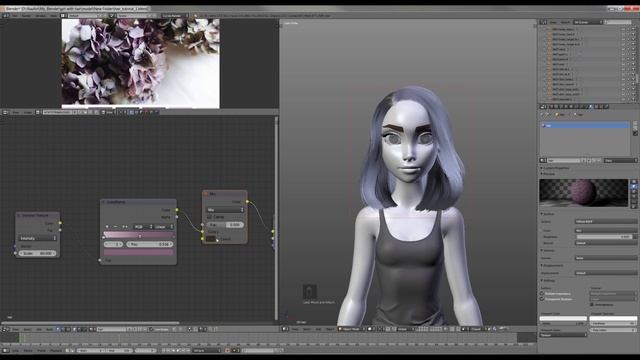Click Normal Default field in Surface

pyautogui.click(x=606, y=243)
